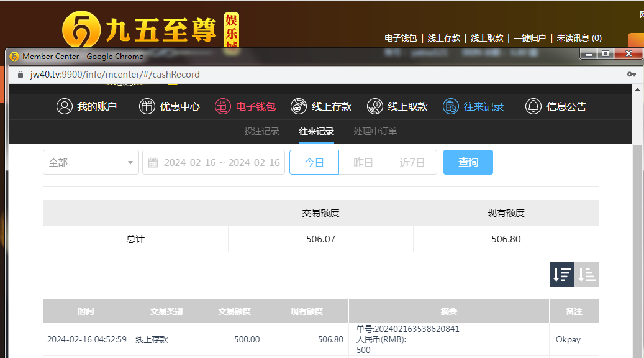The width and height of the screenshot is (644, 358).
Task: Click the online deposit coin icon
Action: click(x=299, y=106)
